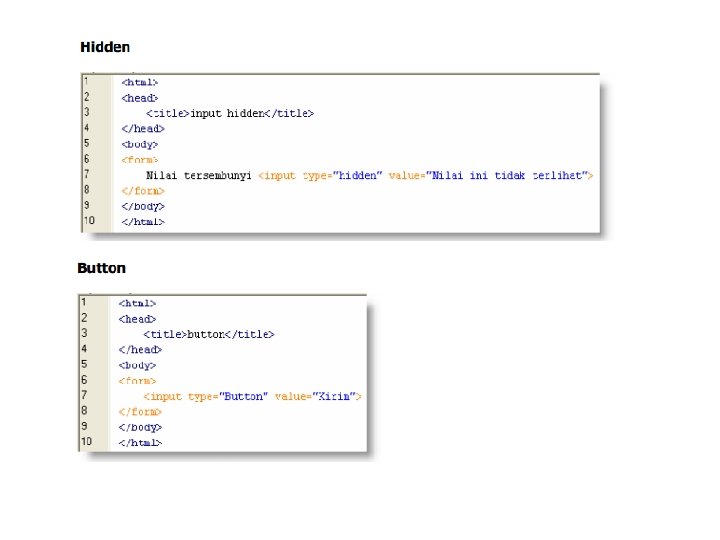This screenshot has height=540, width=720.
Task: Click the closing body tag in Button code
Action: coord(140,428)
